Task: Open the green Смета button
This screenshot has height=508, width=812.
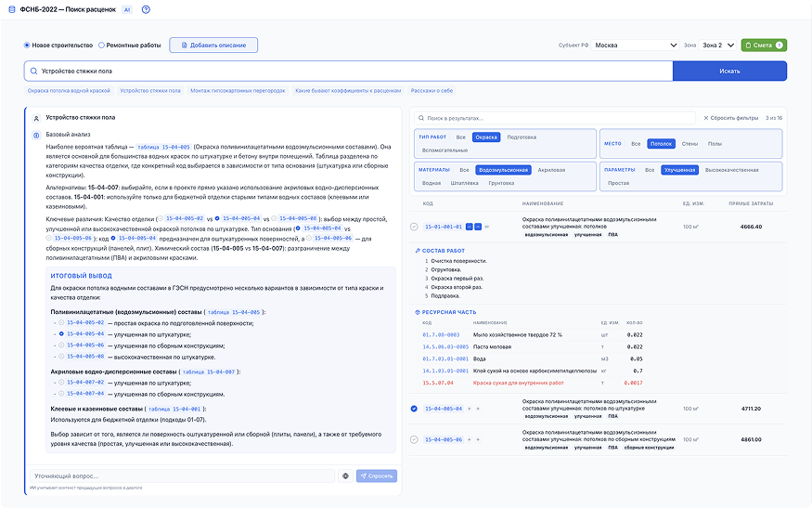Action: (764, 46)
